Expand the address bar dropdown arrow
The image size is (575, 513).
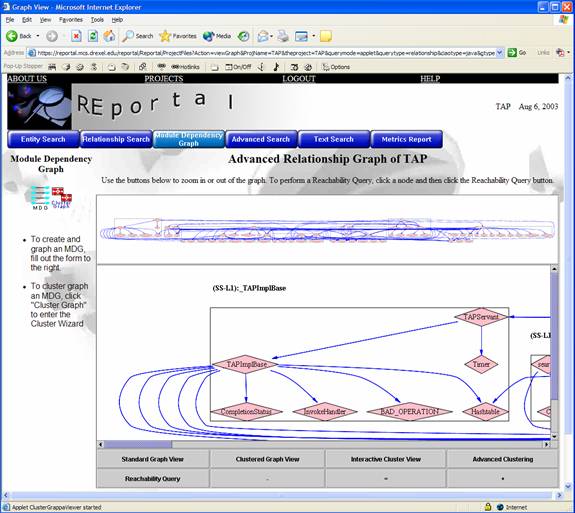tap(499, 53)
